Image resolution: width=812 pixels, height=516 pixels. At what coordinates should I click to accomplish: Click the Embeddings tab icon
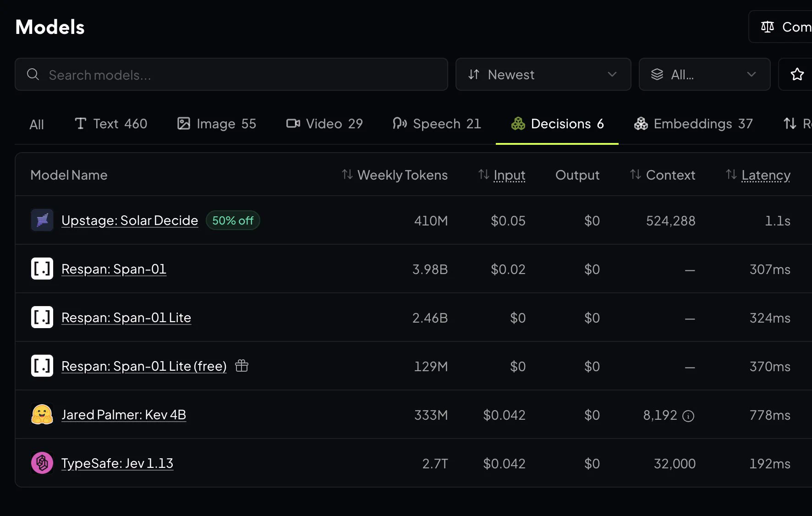coord(641,123)
